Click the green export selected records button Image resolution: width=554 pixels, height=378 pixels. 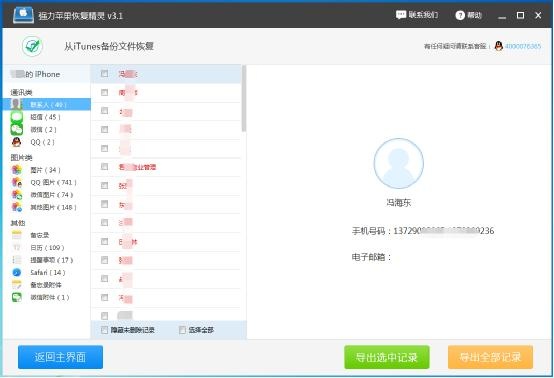(387, 357)
